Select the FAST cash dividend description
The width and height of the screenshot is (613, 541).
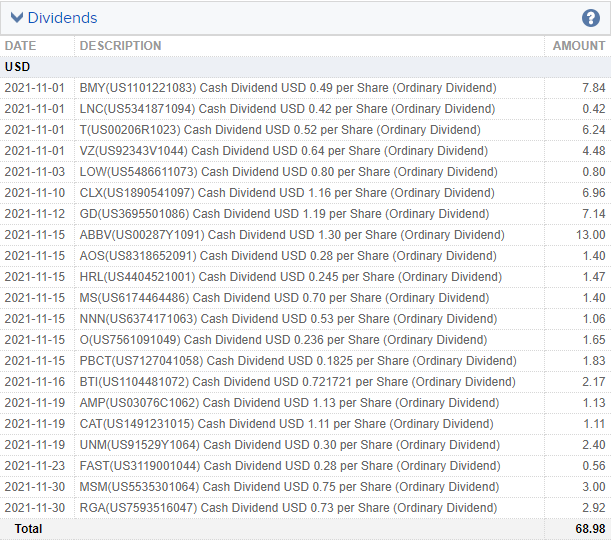tap(290, 466)
